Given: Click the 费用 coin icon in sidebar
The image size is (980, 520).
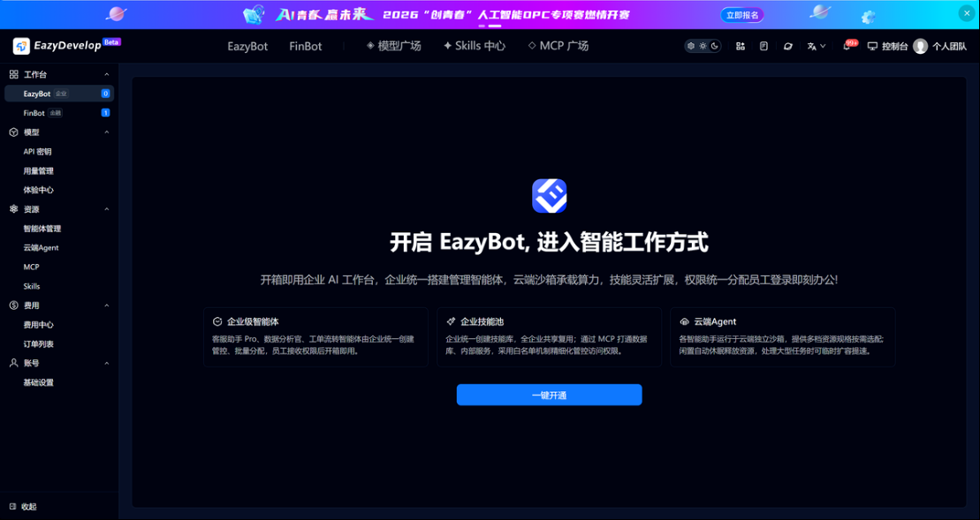Looking at the screenshot, I should (x=14, y=305).
